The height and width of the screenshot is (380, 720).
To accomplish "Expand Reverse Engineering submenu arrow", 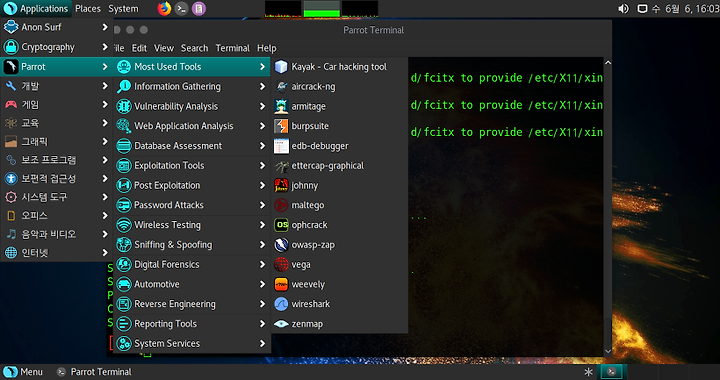I will (262, 304).
